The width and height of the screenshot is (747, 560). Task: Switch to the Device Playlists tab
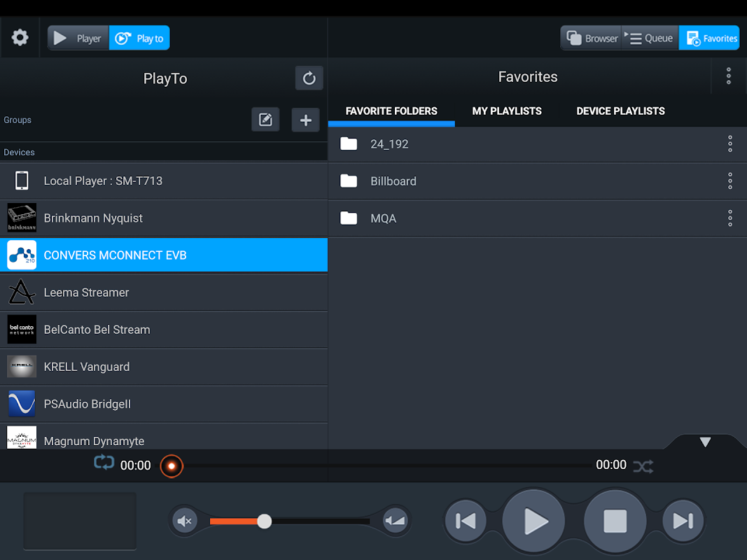(x=620, y=111)
